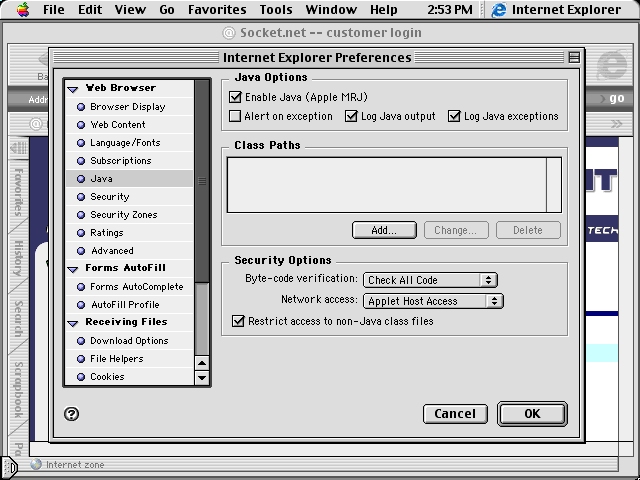The image size is (640, 480).
Task: Open History tab in Explorer bar
Action: tap(18, 258)
